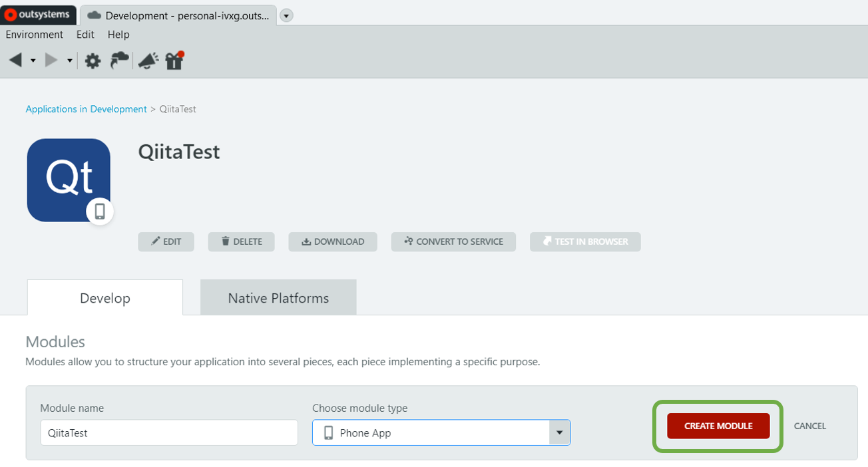Click the OutSystems logo tab
The height and width of the screenshot is (467, 868).
click(39, 15)
